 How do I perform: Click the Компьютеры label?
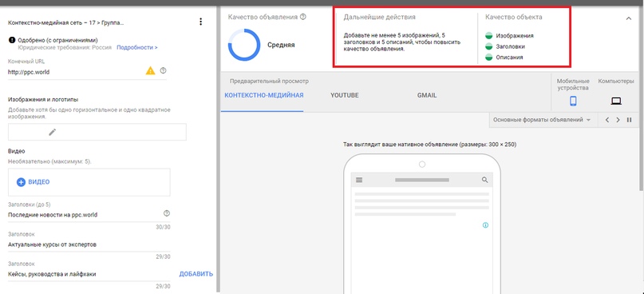point(616,81)
